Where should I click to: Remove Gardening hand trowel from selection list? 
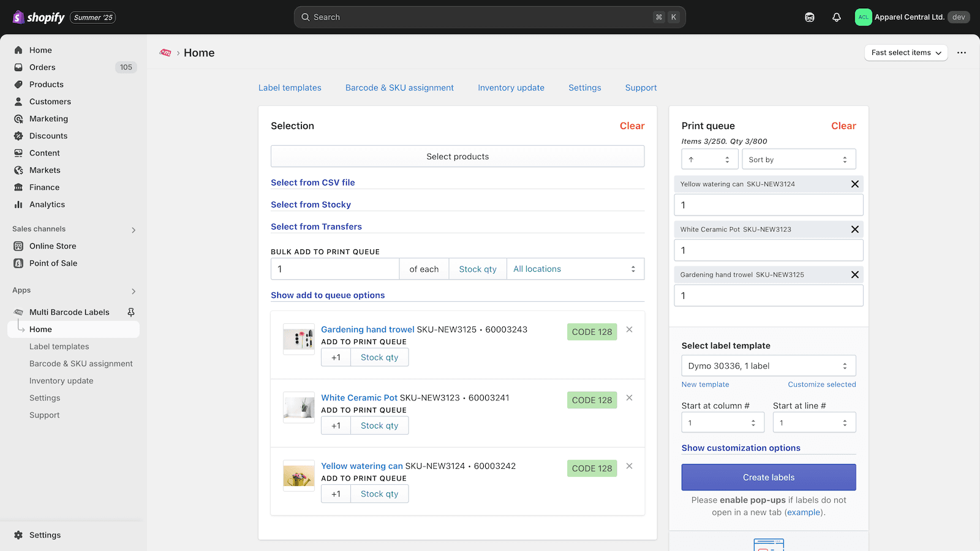click(629, 330)
